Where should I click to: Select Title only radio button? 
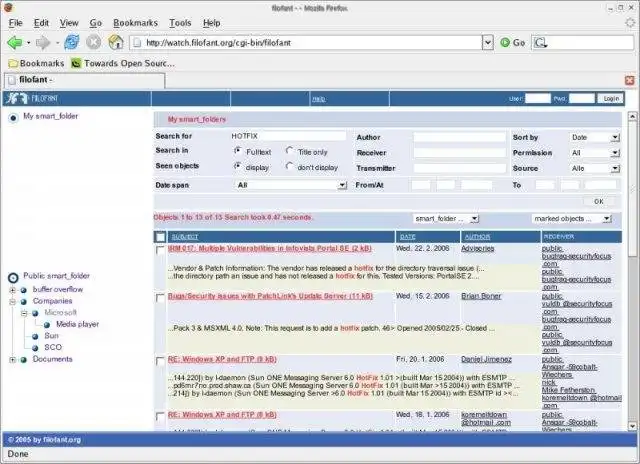(289, 151)
